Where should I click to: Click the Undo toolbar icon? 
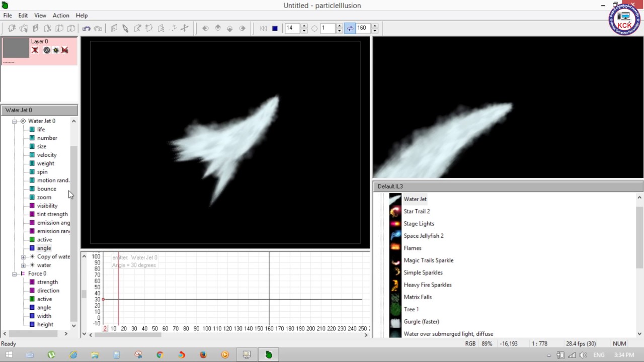point(86,28)
